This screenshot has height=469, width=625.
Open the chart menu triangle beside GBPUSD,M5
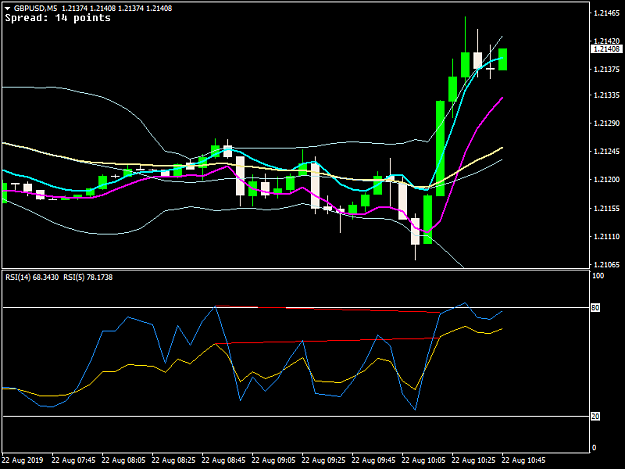pos(7,8)
